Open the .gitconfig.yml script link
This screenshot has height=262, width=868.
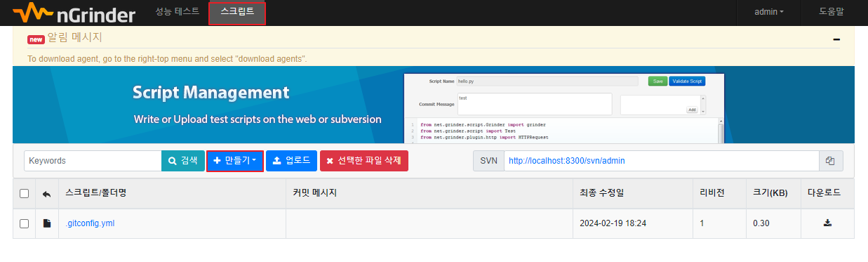pos(90,223)
